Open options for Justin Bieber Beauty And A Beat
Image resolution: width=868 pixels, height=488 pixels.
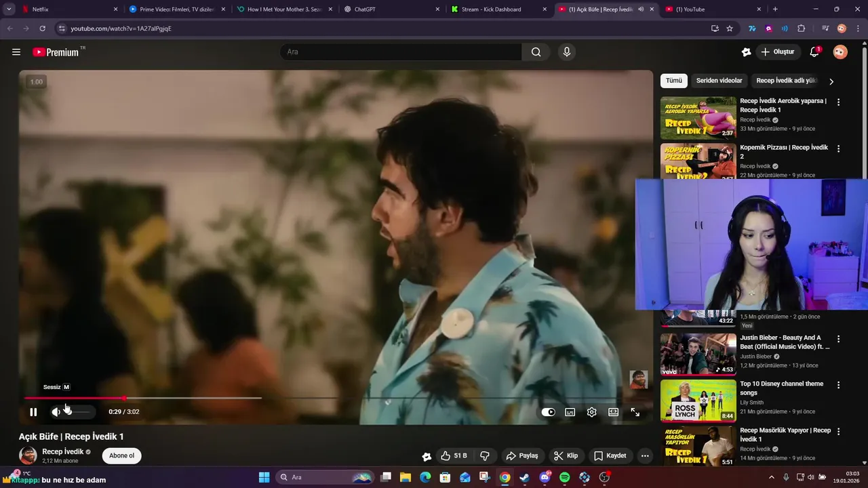pos(838,339)
